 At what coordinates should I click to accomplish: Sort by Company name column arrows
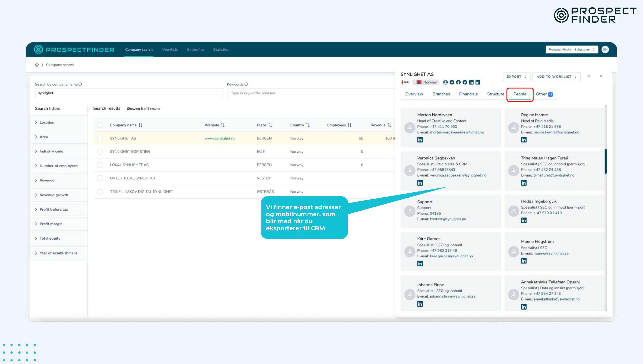click(x=140, y=125)
